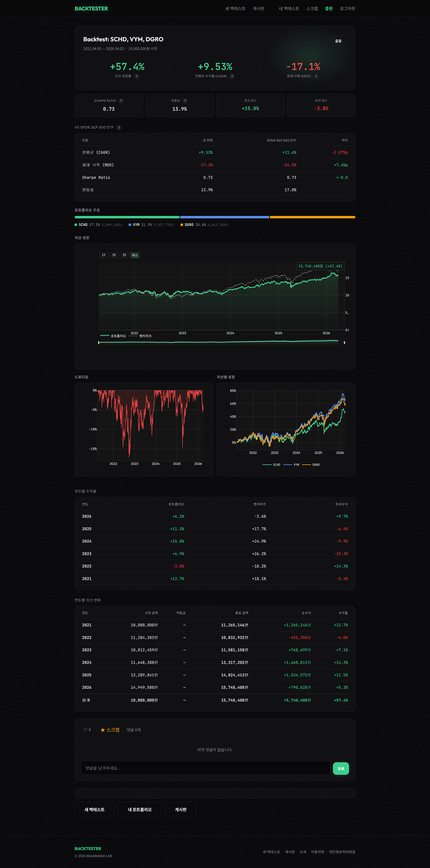This screenshot has height=868, width=430.
Task: Click help icon next to CAGR label
Action: pos(232,77)
